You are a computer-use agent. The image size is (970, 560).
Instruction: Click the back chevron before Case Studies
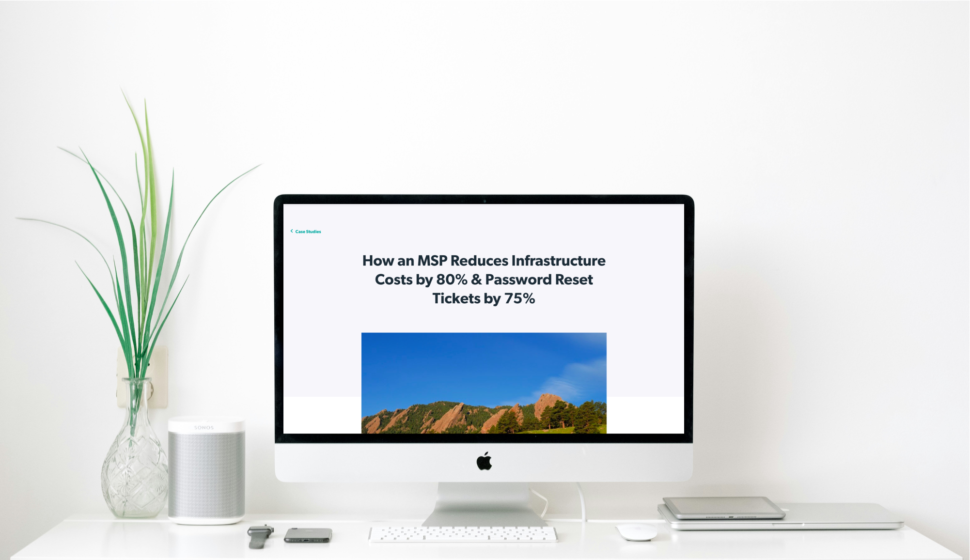pos(292,231)
